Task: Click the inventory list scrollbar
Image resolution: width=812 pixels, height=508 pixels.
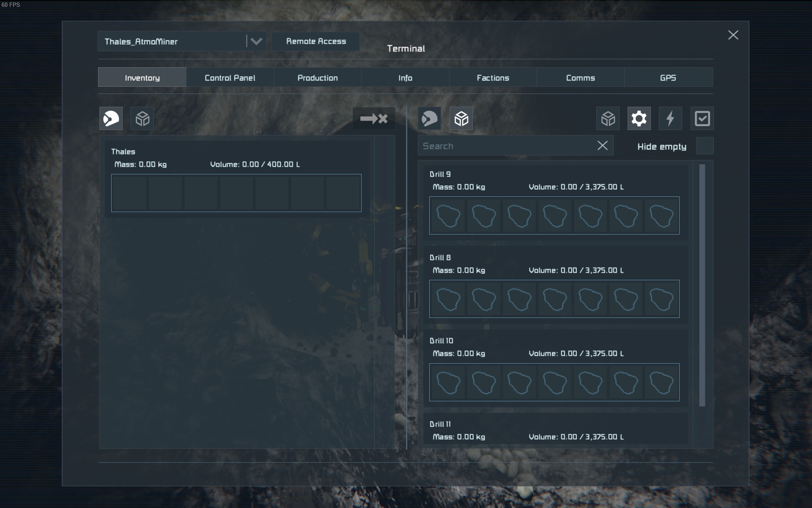Action: click(x=702, y=285)
